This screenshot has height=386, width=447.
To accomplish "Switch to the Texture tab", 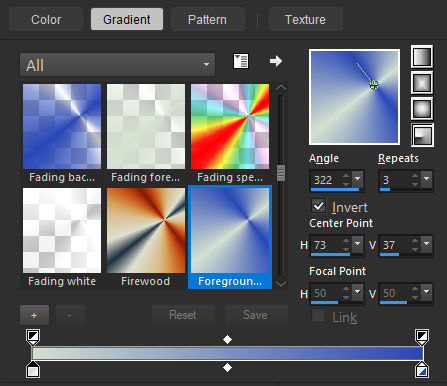I will point(305,20).
